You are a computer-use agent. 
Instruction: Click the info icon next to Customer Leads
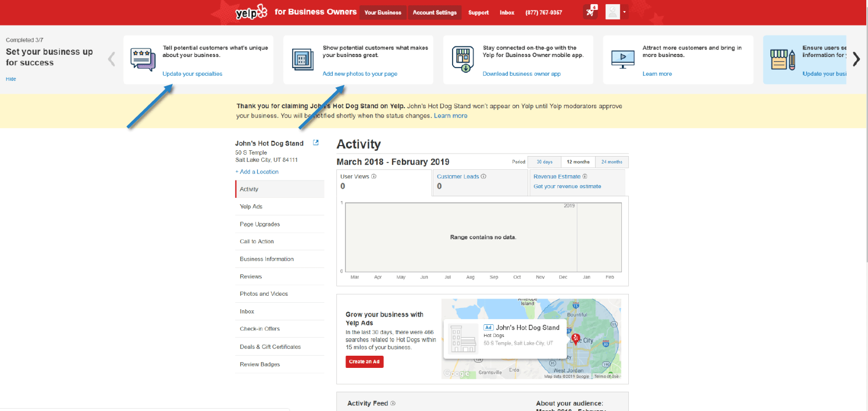point(483,176)
